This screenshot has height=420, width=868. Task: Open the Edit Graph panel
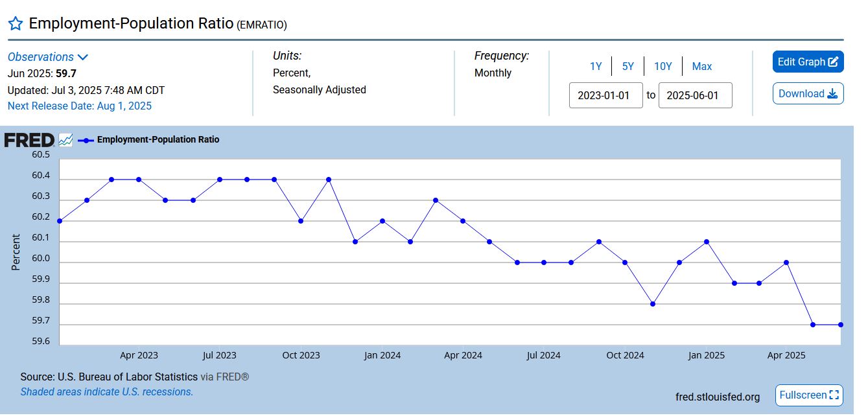(808, 62)
